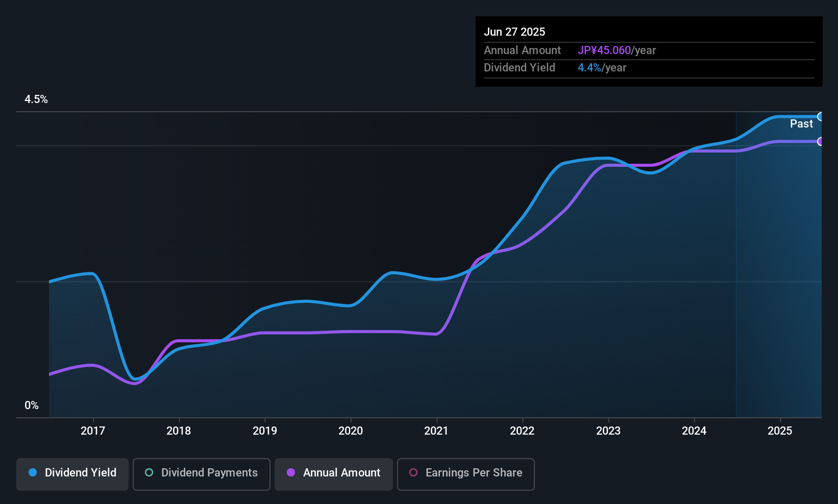The image size is (838, 504).
Task: Click the JP¥45.060/year annual amount value
Action: pos(617,50)
